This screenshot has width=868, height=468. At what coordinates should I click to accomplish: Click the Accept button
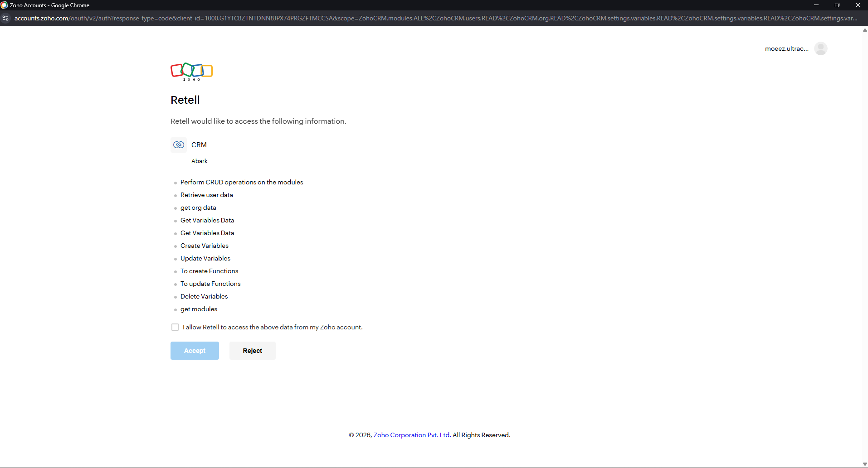(195, 351)
